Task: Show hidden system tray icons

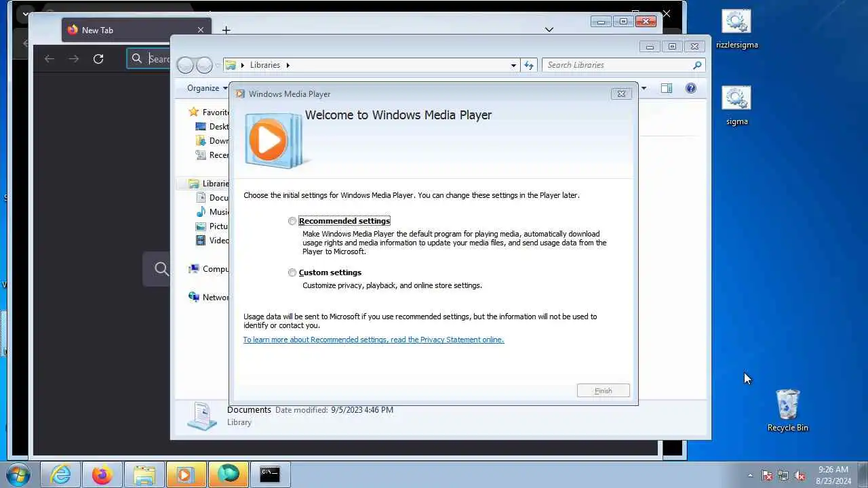Action: click(x=750, y=475)
